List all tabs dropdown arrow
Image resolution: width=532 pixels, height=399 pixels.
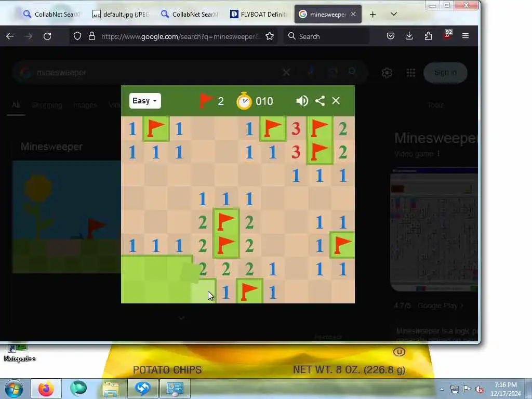pos(394,14)
